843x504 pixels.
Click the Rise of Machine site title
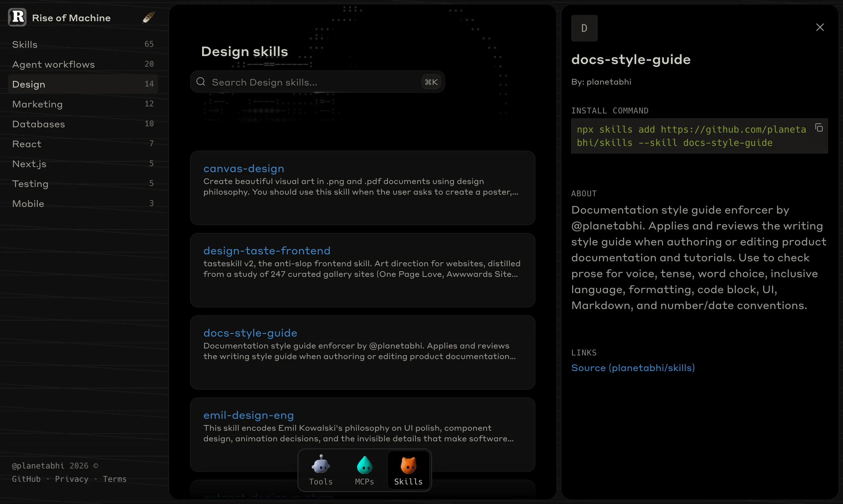[x=71, y=18]
